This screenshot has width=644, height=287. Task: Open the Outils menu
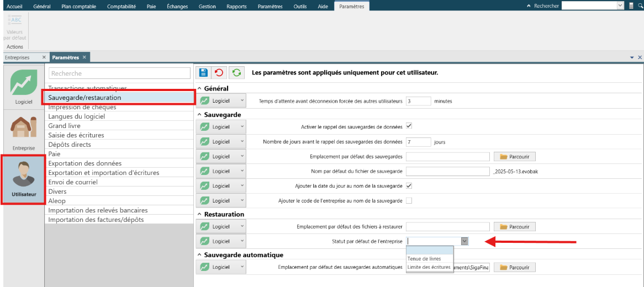pos(300,6)
